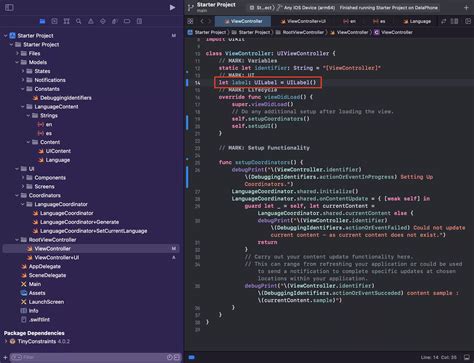474x363 pixels.
Task: Expand the Components folder
Action: (23, 178)
